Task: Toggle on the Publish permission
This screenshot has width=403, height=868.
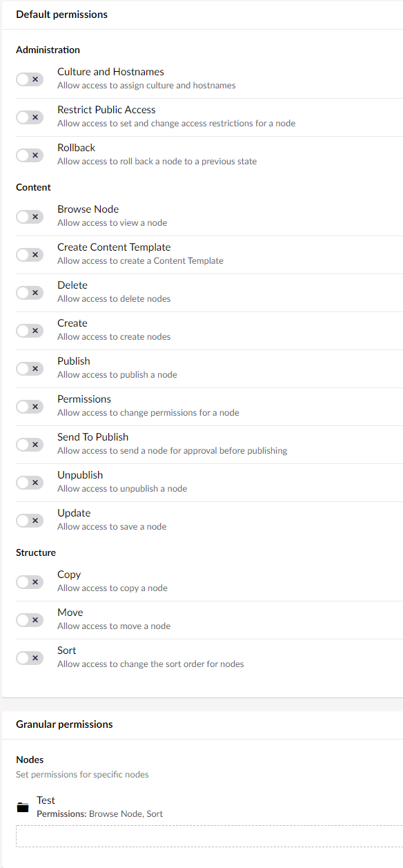Action: click(x=30, y=368)
